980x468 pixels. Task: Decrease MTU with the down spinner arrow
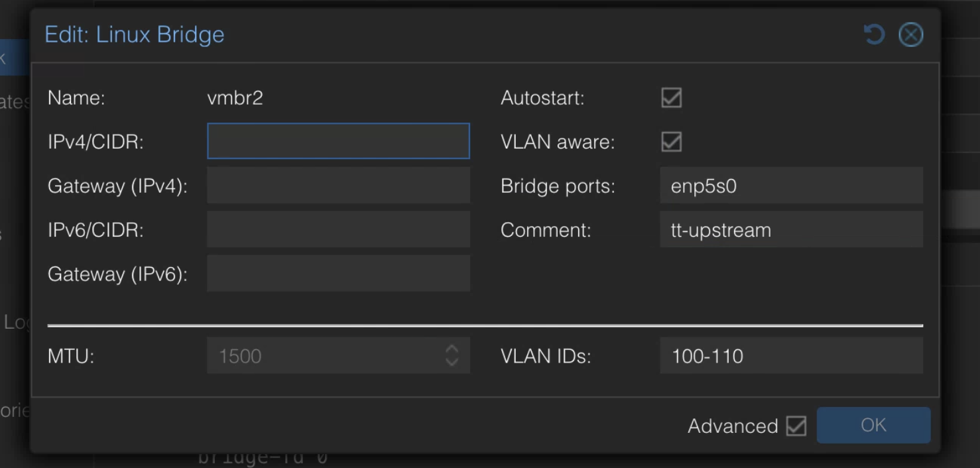[x=452, y=363]
